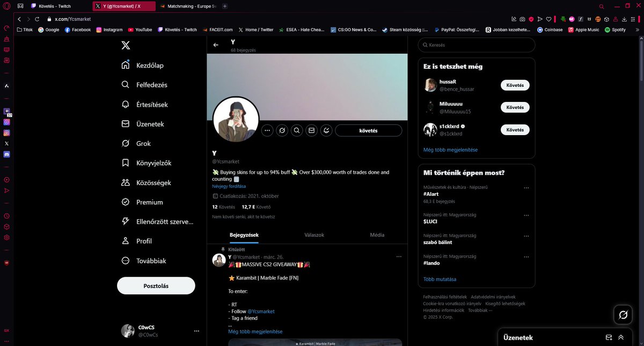Click the floating Grok button

(x=623, y=315)
